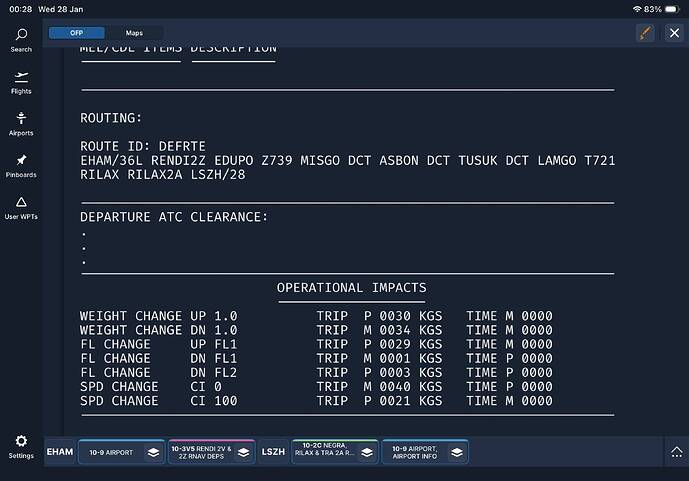Open User WPTs section
This screenshot has height=481, width=689.
pyautogui.click(x=21, y=208)
